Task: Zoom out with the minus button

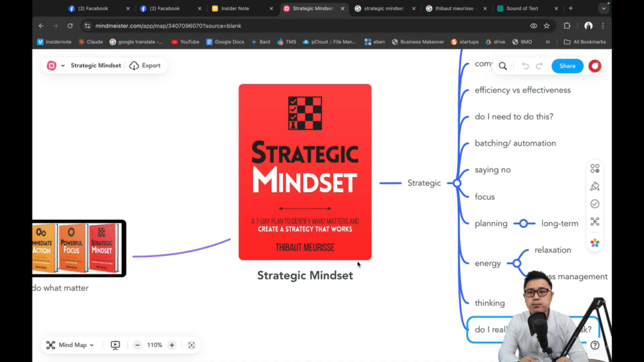Action: 138,345
